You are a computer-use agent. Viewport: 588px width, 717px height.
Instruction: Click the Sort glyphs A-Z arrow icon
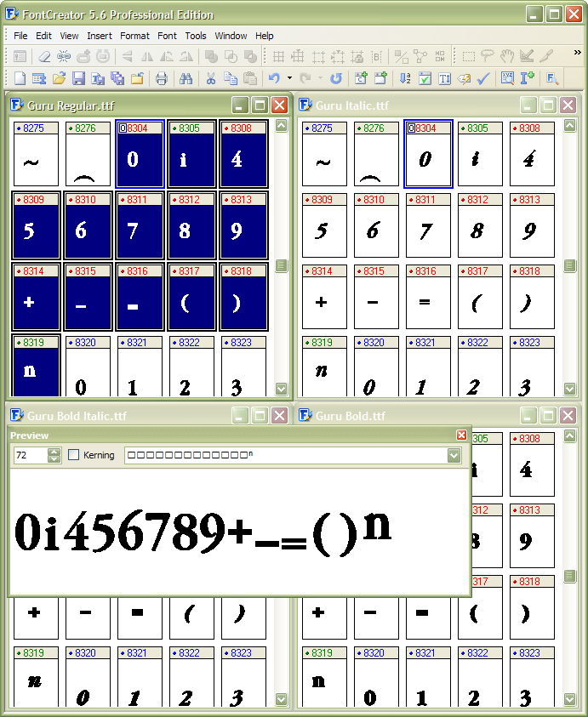click(405, 78)
